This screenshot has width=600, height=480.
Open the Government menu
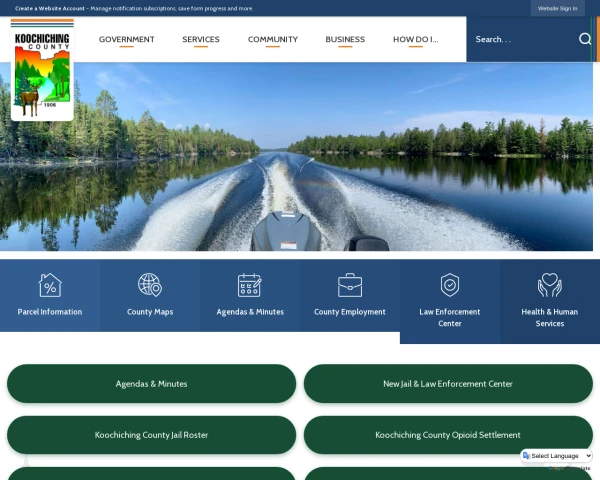[x=127, y=39]
